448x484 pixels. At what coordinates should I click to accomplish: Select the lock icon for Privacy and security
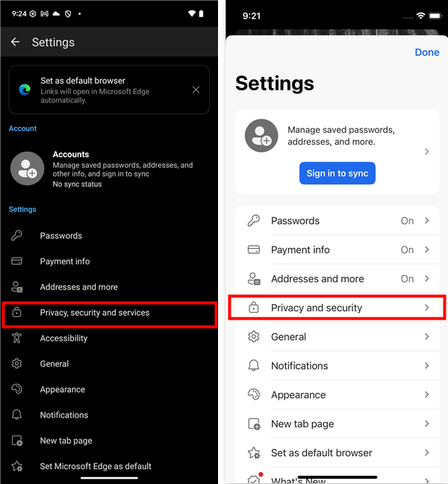pyautogui.click(x=254, y=308)
